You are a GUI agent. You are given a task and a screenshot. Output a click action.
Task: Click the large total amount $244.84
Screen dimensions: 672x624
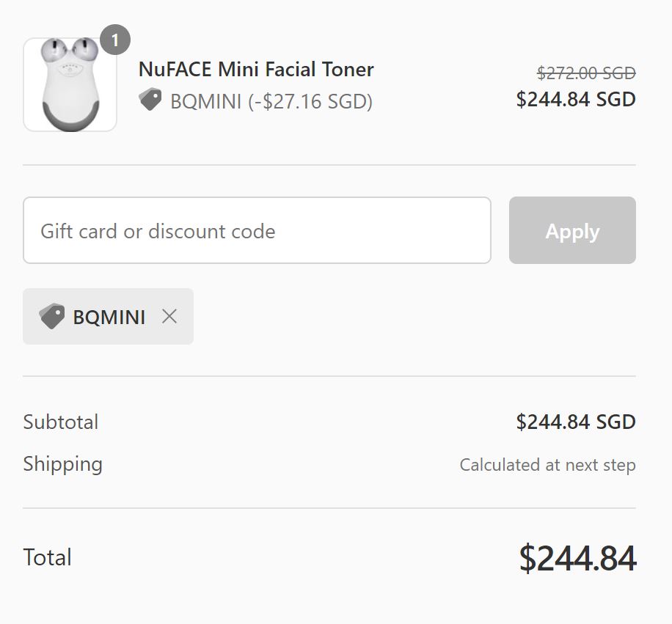click(577, 558)
